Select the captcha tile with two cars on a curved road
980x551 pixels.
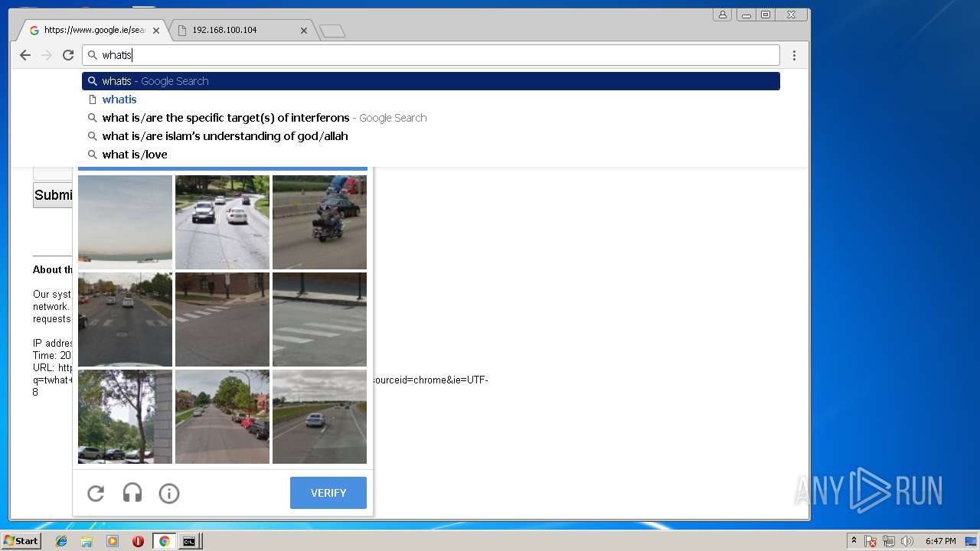[222, 222]
